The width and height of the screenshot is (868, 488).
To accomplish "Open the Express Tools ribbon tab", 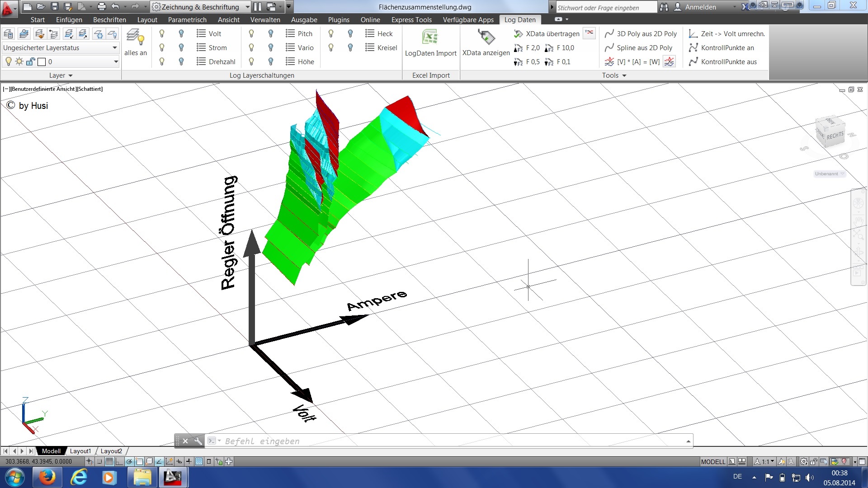I will tap(411, 20).
